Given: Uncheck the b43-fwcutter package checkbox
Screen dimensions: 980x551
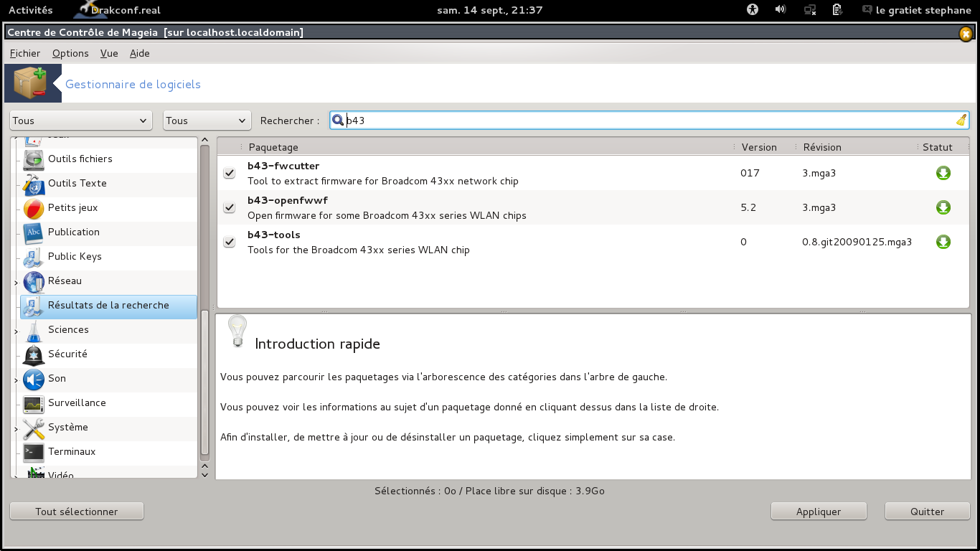Looking at the screenshot, I should (x=230, y=173).
